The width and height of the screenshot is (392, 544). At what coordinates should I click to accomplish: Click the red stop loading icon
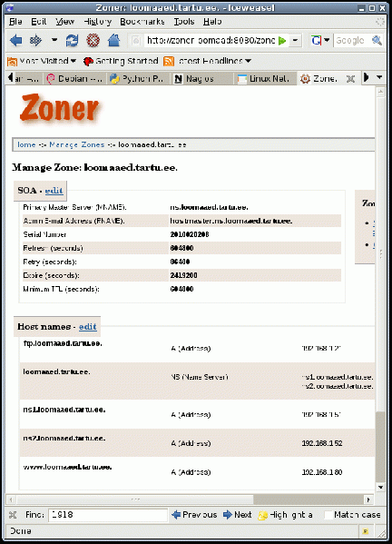(x=93, y=41)
